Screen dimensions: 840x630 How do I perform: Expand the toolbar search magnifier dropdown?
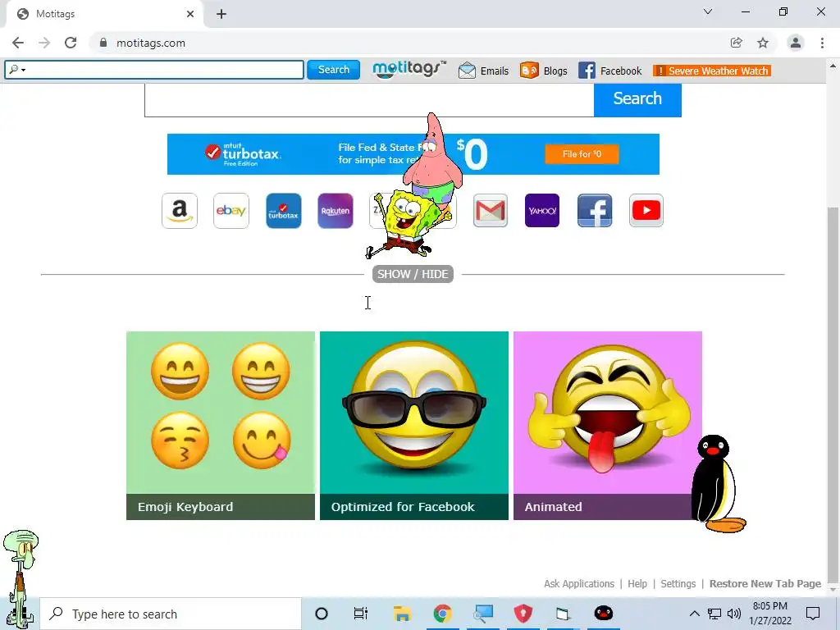(18, 70)
